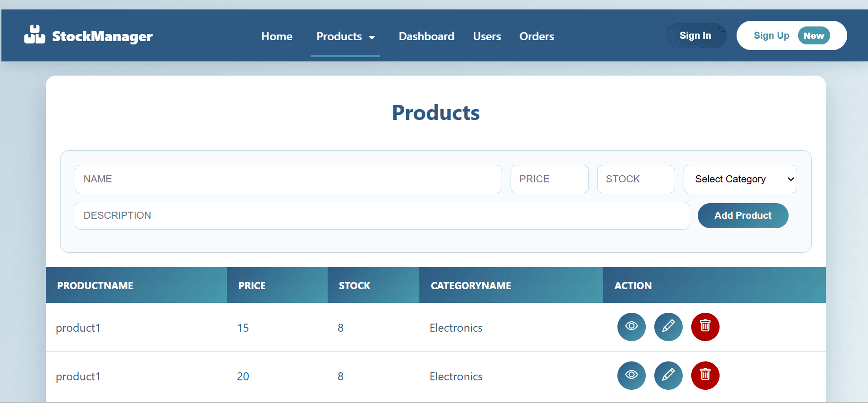The image size is (868, 403).
Task: Expand the Products menu caret
Action: [372, 37]
